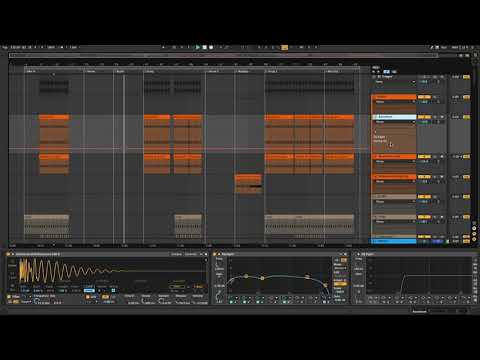Jump to the last arrangement locator

point(333,71)
